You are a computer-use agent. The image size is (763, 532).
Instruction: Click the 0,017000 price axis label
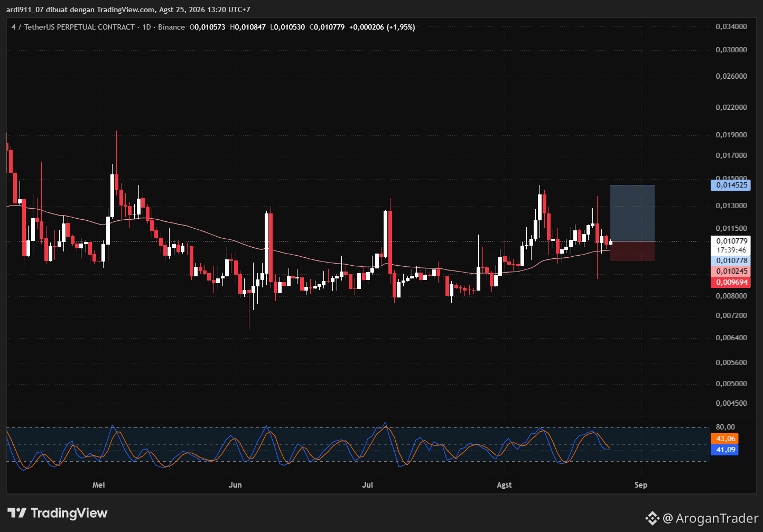pos(731,155)
